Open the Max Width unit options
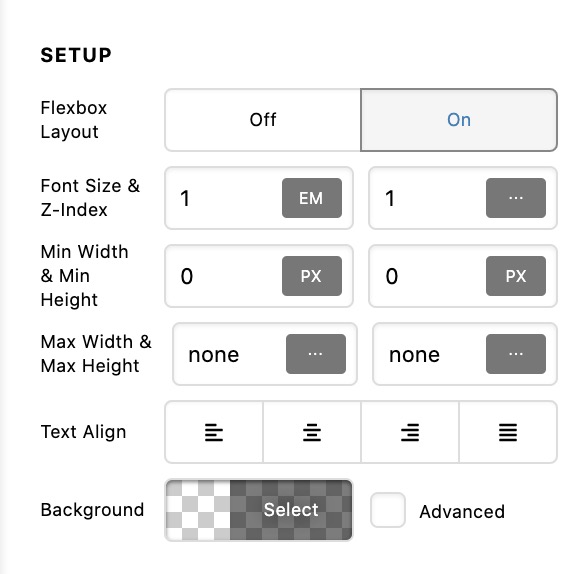Image resolution: width=580 pixels, height=574 pixels. [316, 354]
